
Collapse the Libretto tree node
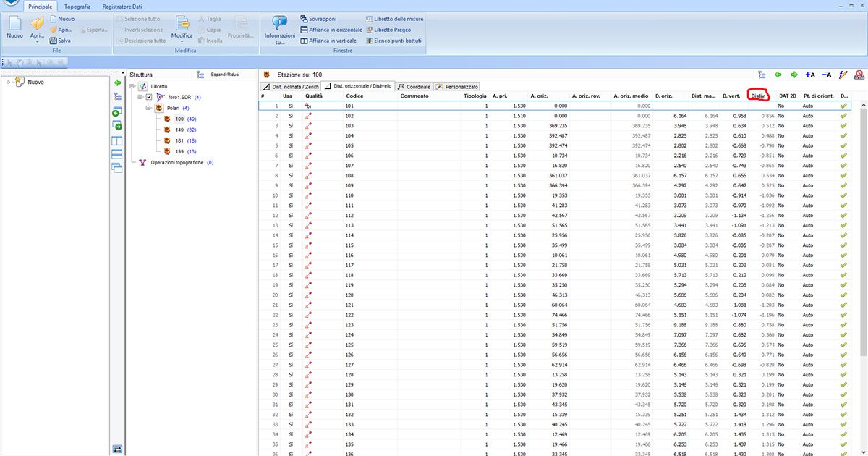click(x=133, y=86)
